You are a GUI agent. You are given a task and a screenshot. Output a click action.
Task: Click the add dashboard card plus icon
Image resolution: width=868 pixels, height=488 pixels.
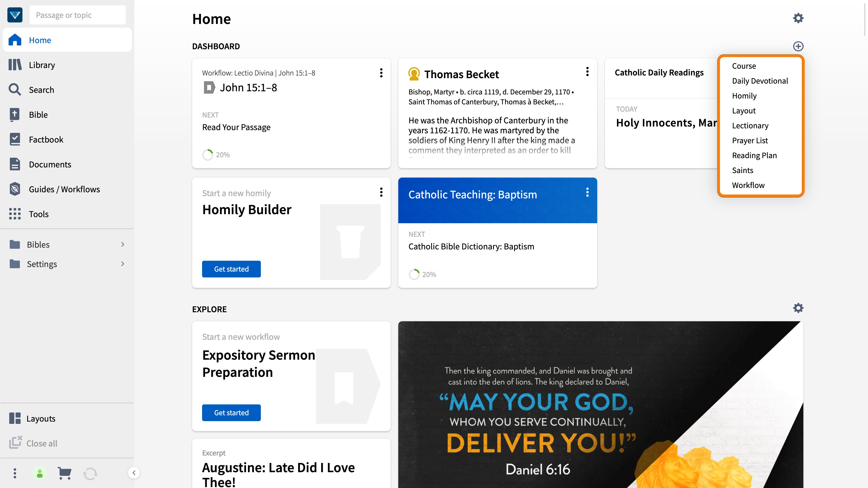click(798, 46)
